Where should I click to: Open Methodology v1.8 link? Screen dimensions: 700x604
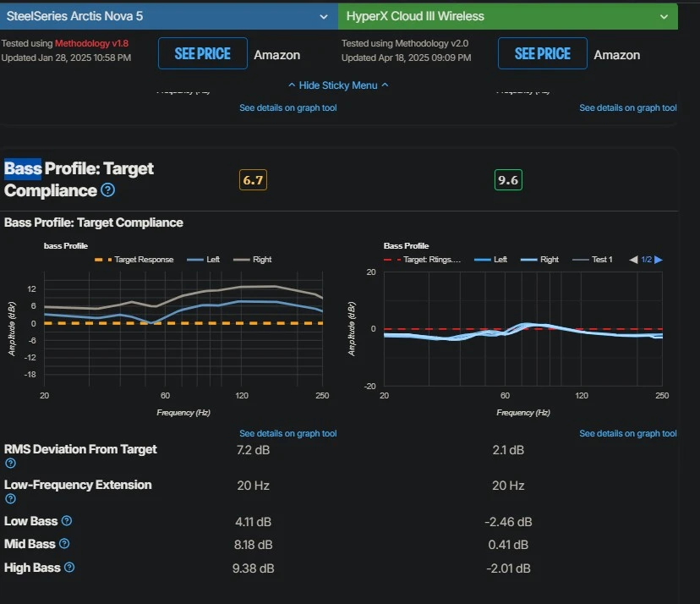(91, 43)
